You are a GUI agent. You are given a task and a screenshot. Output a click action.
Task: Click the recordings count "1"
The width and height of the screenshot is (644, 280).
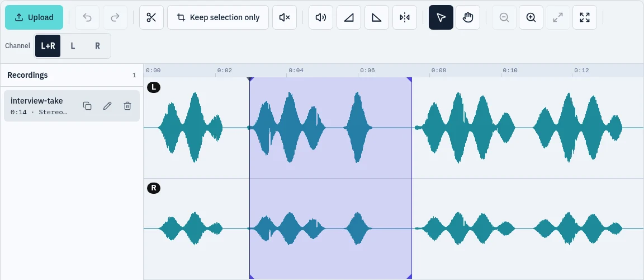pos(134,75)
